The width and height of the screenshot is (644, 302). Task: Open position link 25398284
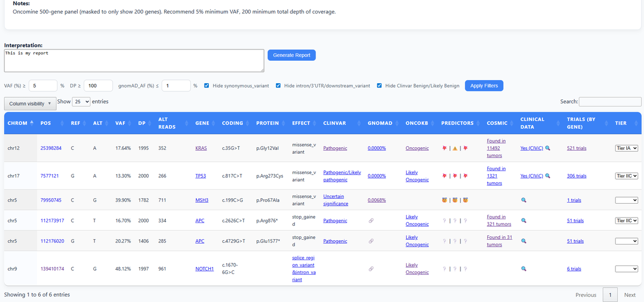[x=51, y=148]
